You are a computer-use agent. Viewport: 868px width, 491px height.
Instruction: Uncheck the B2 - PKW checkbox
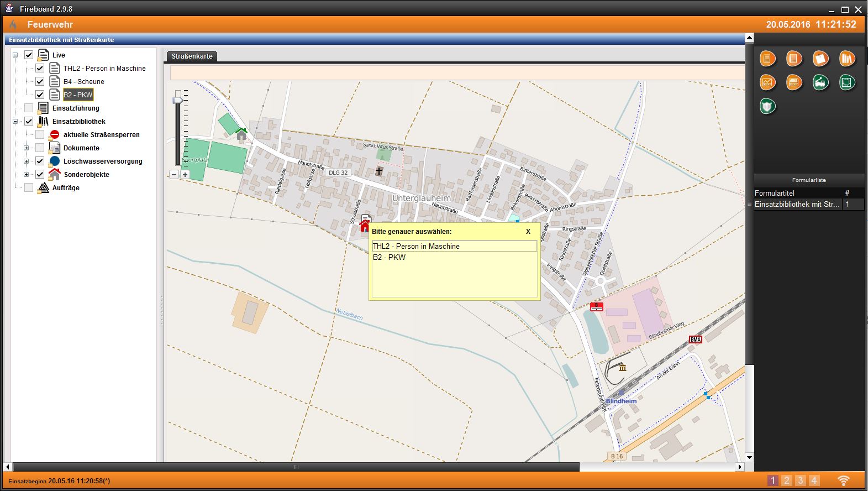[40, 95]
